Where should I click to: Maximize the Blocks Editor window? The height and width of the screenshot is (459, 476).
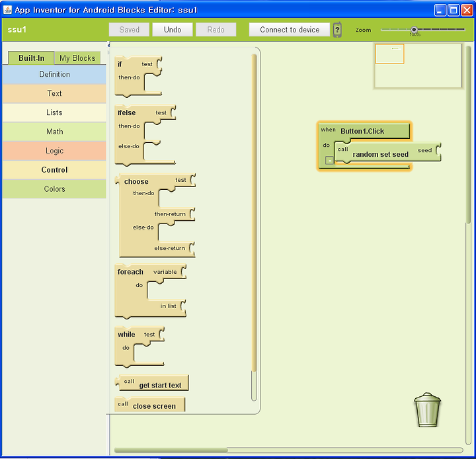pos(454,11)
